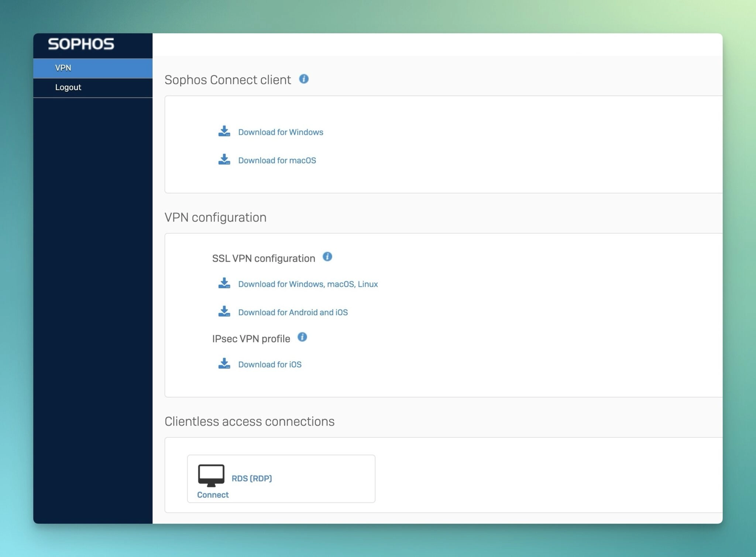This screenshot has height=557, width=756.
Task: Click the RDS (RDP) link
Action: coord(252,478)
